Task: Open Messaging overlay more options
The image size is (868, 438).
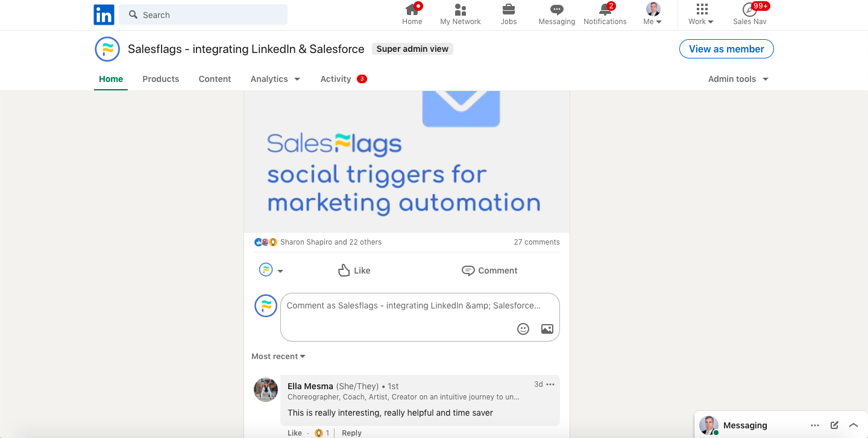Action: [x=815, y=425]
